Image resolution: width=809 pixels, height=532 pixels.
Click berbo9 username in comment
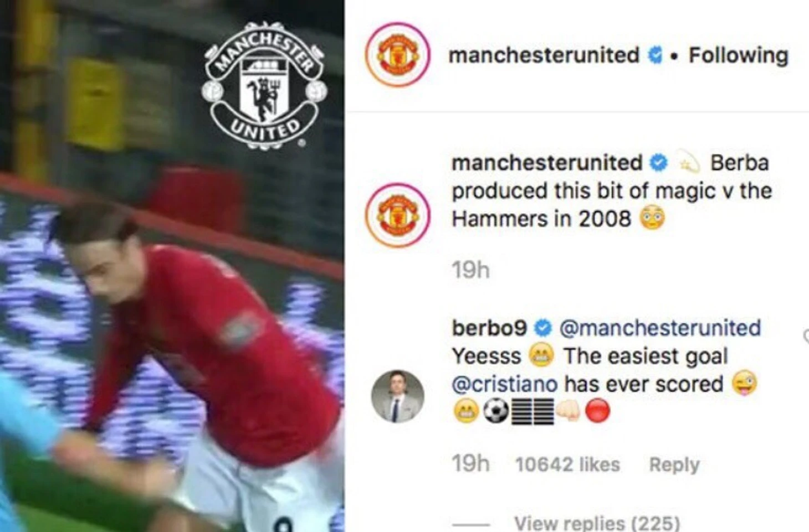489,328
